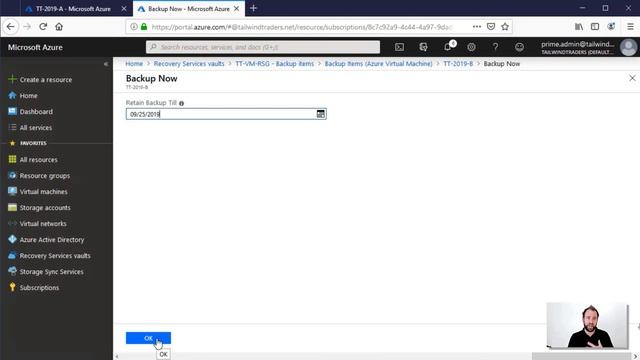Click the browser forward arrow

pos(27,27)
